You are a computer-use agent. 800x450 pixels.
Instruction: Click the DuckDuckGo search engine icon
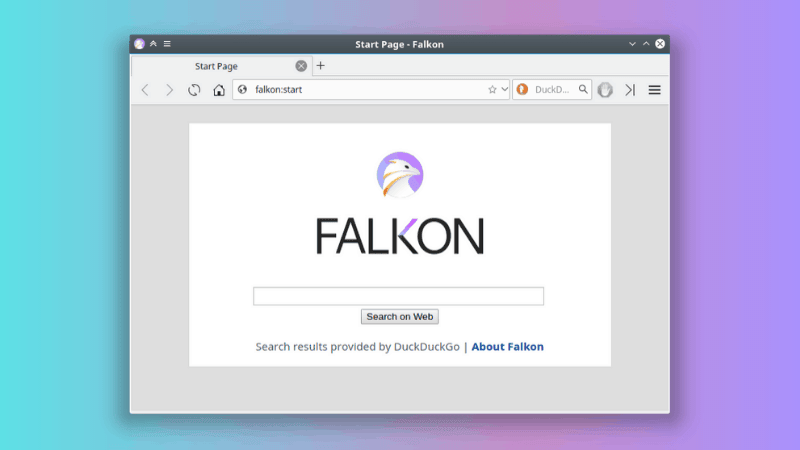point(521,90)
